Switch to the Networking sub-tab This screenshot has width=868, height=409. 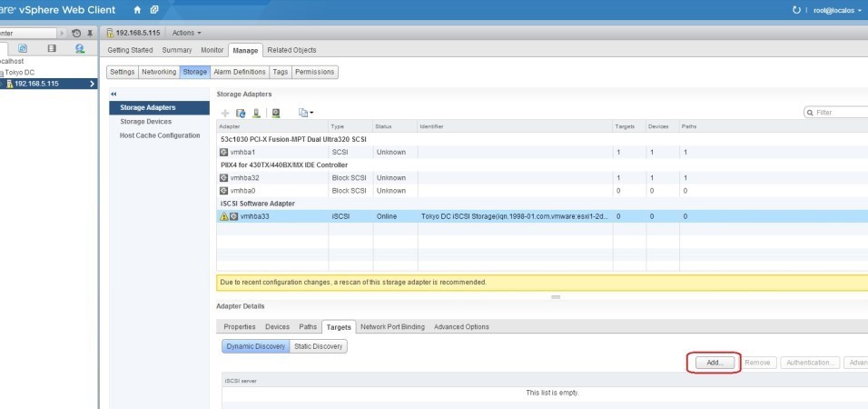click(159, 72)
